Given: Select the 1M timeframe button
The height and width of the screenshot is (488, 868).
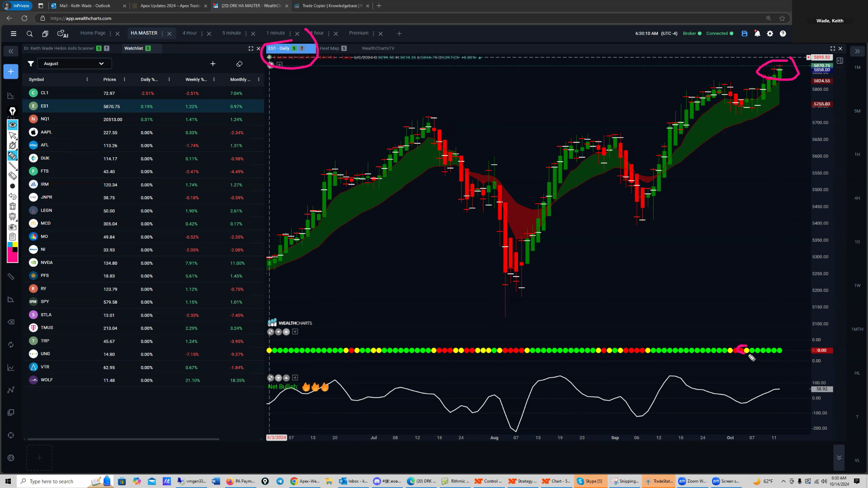Looking at the screenshot, I should click(x=857, y=67).
